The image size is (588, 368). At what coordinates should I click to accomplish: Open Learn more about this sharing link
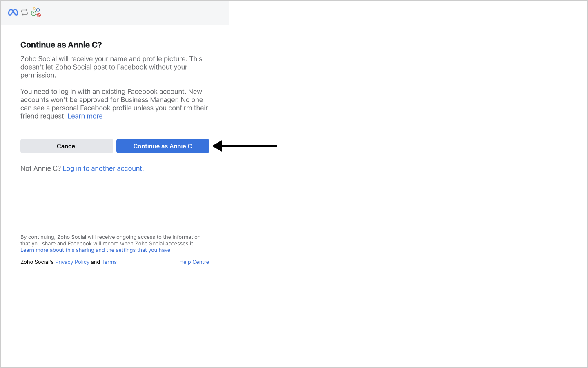96,250
